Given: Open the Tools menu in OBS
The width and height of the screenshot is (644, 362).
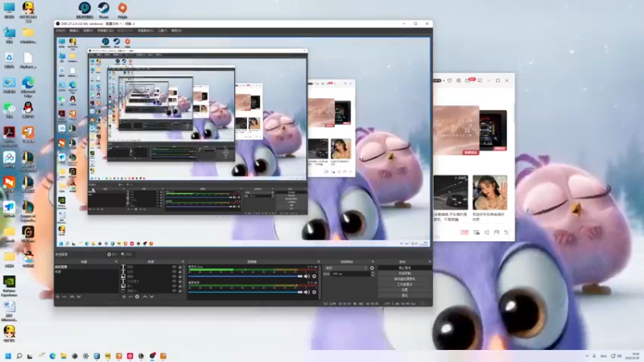Looking at the screenshot, I should [163, 31].
